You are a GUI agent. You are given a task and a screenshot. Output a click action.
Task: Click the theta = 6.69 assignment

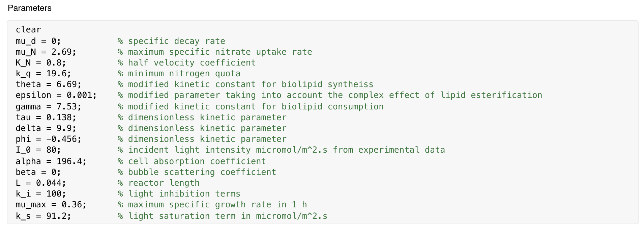tap(49, 84)
